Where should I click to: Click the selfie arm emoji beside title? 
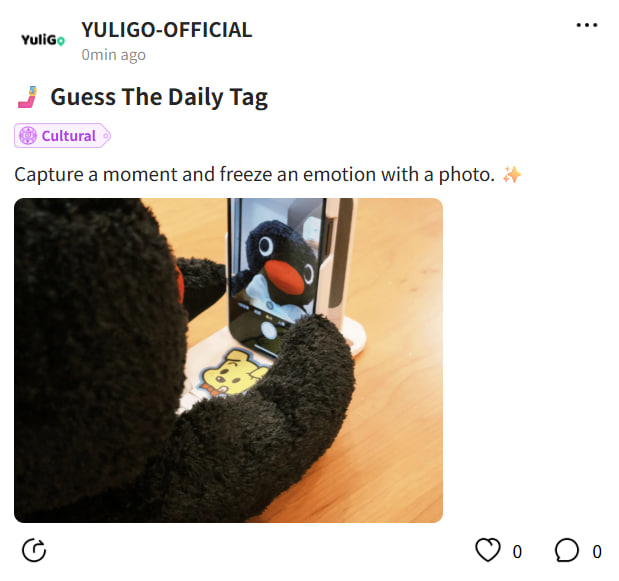[28, 97]
